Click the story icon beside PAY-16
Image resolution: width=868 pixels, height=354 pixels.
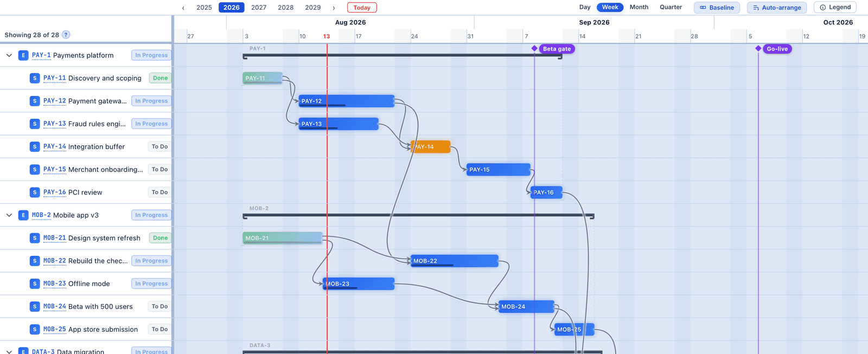[x=35, y=192]
